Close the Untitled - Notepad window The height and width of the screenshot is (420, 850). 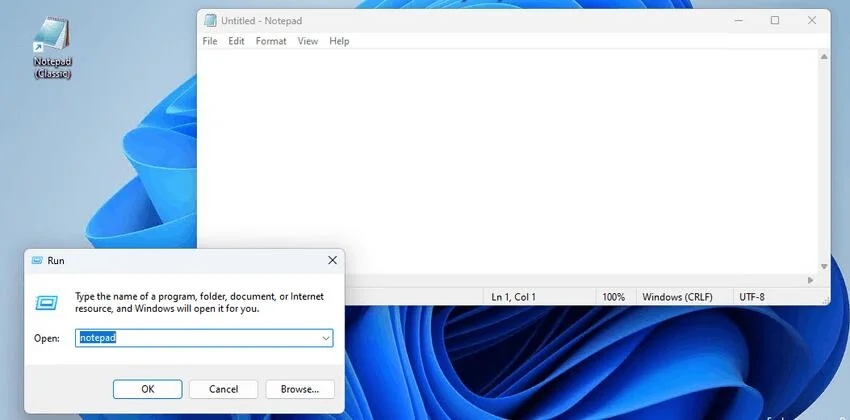812,20
